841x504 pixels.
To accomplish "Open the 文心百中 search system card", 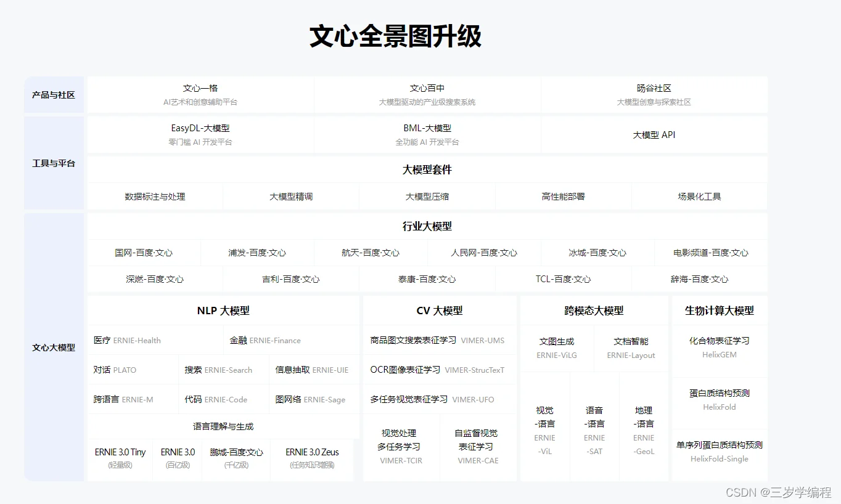I will (427, 95).
